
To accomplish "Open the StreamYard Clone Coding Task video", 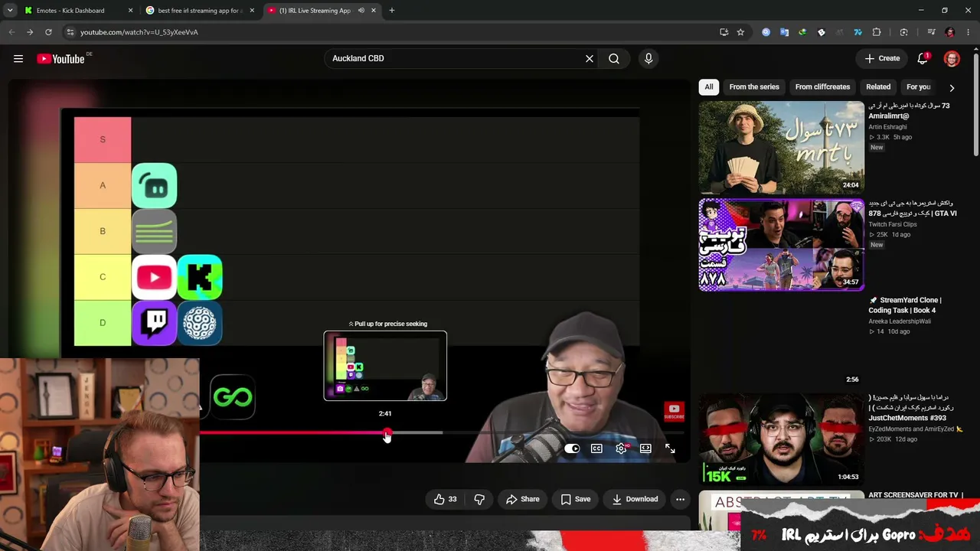I will pos(904,305).
